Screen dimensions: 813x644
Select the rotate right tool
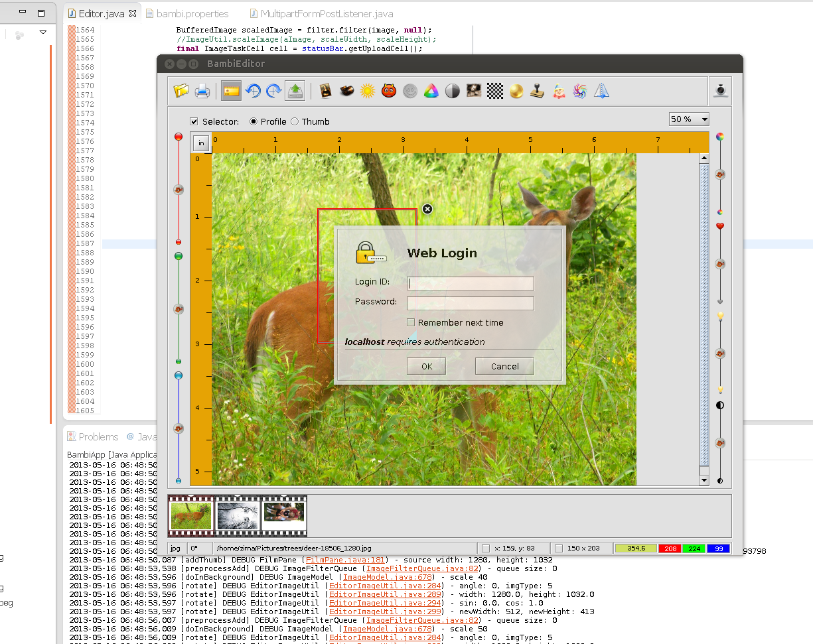pyautogui.click(x=273, y=91)
